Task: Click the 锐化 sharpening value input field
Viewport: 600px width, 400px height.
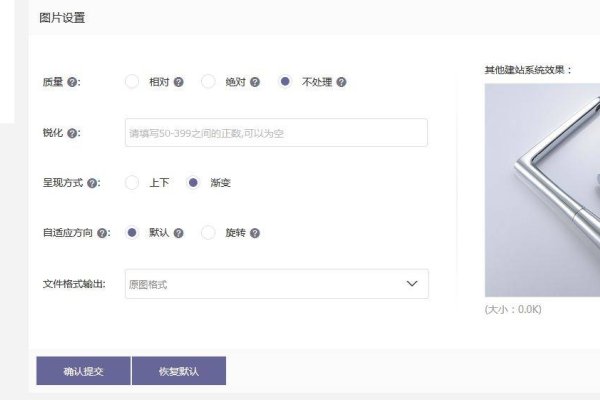Action: 276,133
